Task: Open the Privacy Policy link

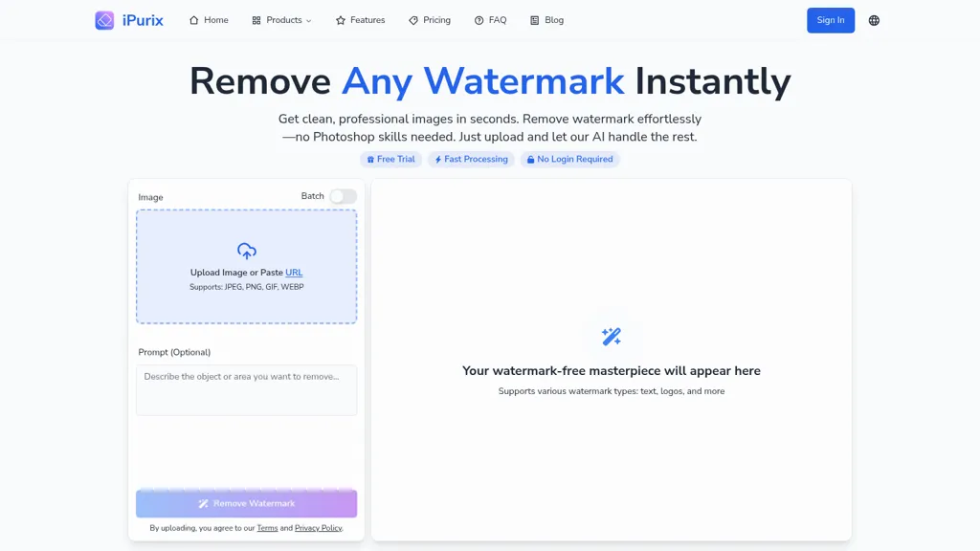Action: 318,528
